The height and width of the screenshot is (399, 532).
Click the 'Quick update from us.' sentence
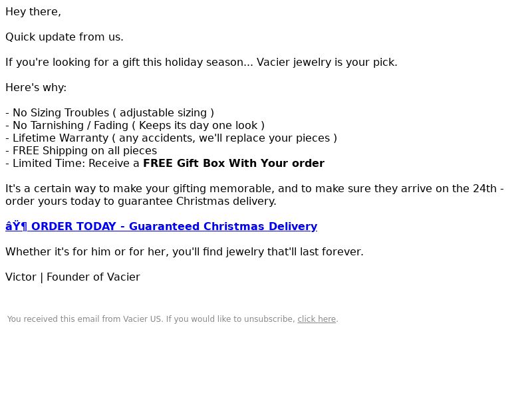65,37
